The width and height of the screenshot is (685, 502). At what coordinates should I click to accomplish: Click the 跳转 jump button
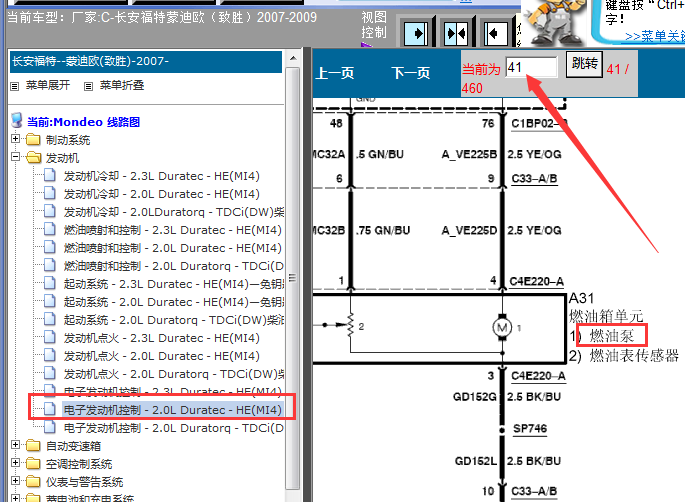(585, 64)
